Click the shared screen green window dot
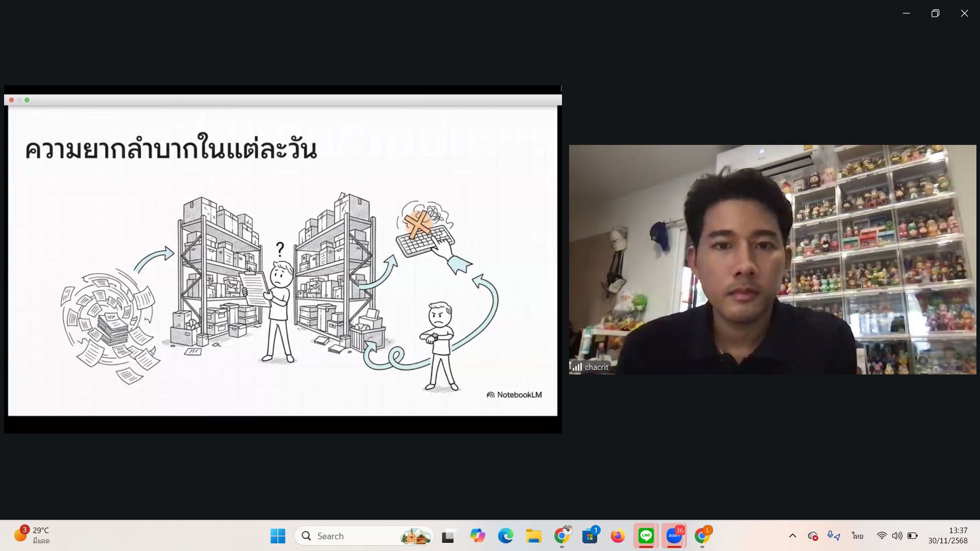 pyautogui.click(x=27, y=100)
